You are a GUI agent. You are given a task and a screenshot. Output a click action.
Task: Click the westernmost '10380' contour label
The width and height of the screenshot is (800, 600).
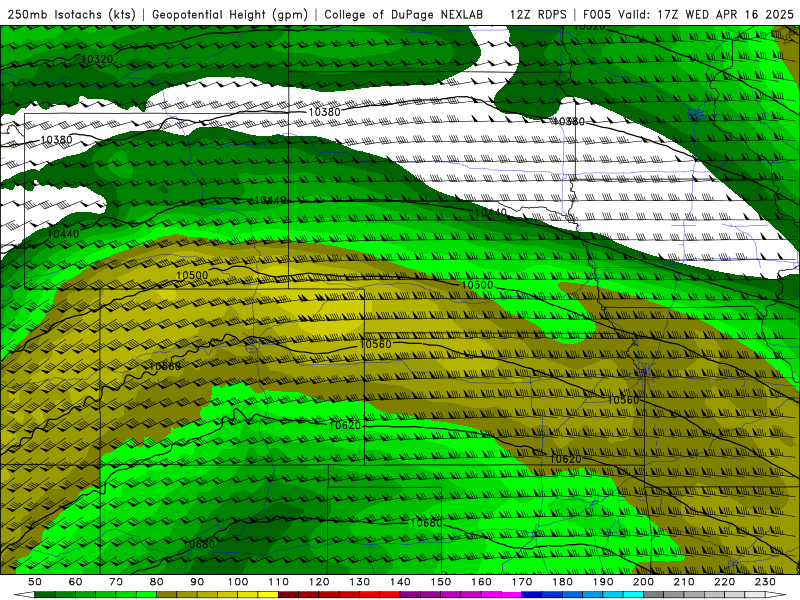coord(56,140)
